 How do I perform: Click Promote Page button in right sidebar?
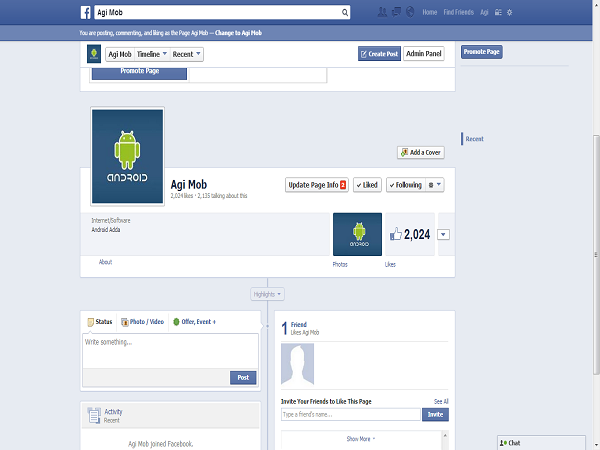481,52
